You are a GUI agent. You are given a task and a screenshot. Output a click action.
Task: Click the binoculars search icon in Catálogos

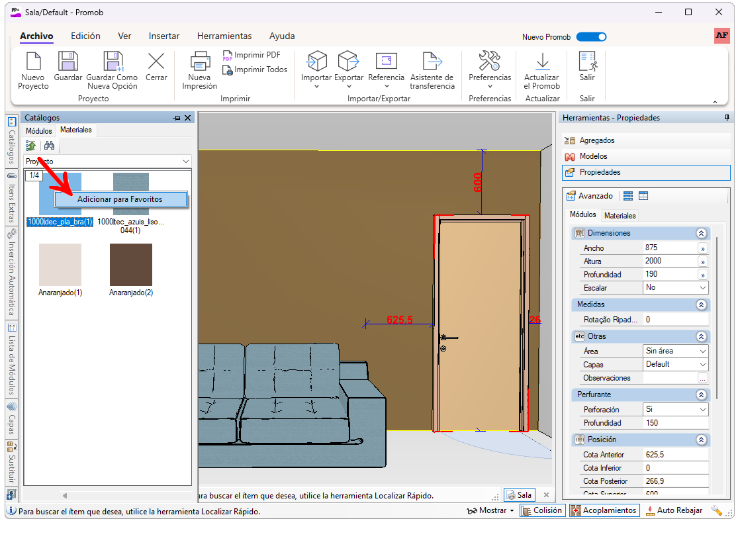pyautogui.click(x=49, y=146)
